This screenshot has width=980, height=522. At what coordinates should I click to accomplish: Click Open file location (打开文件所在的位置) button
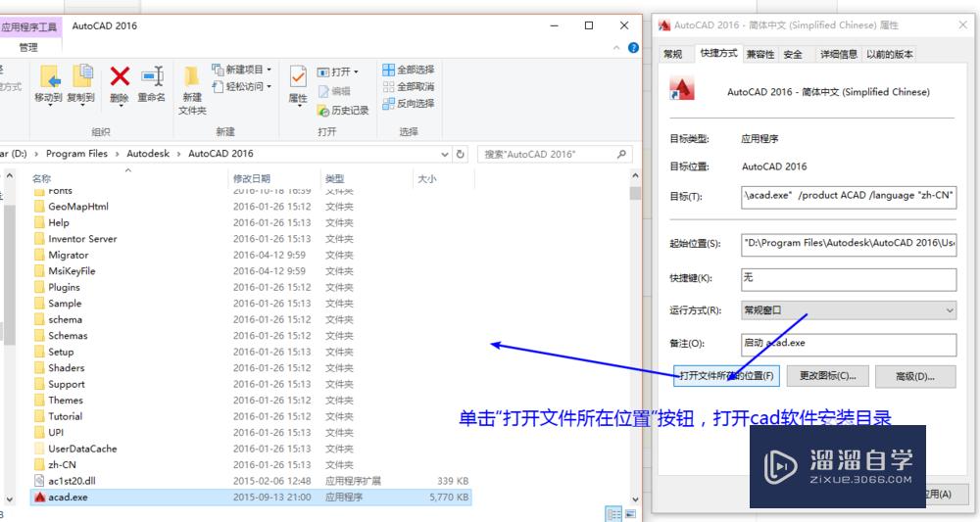[x=726, y=376]
